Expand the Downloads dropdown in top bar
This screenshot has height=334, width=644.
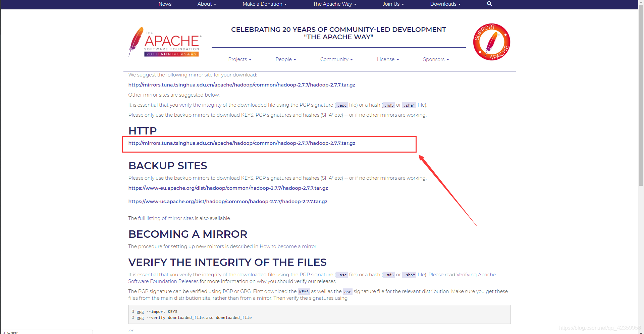(445, 4)
